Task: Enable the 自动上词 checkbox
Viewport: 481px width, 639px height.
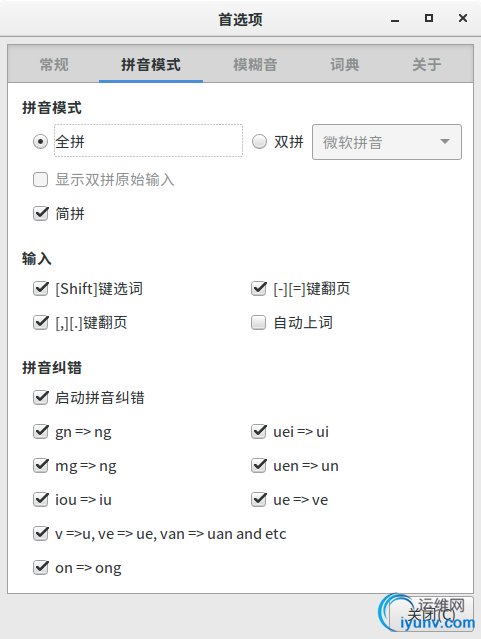Action: coord(258,322)
